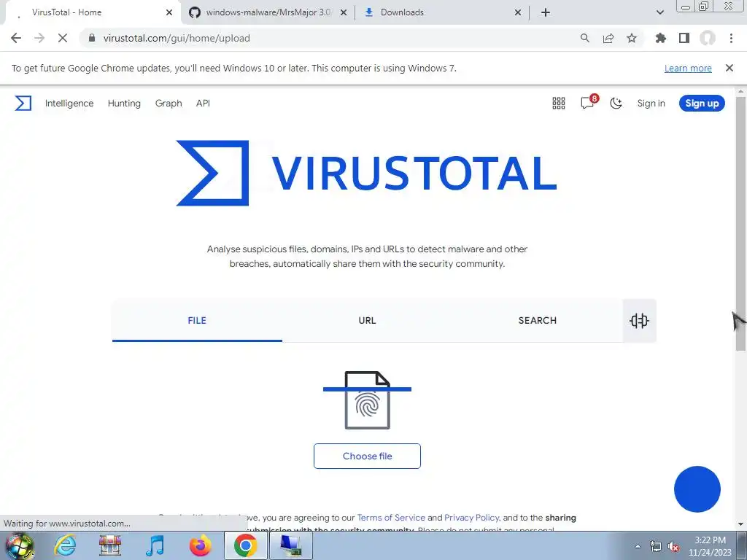Click the Choose file button
The image size is (747, 560).
(367, 456)
